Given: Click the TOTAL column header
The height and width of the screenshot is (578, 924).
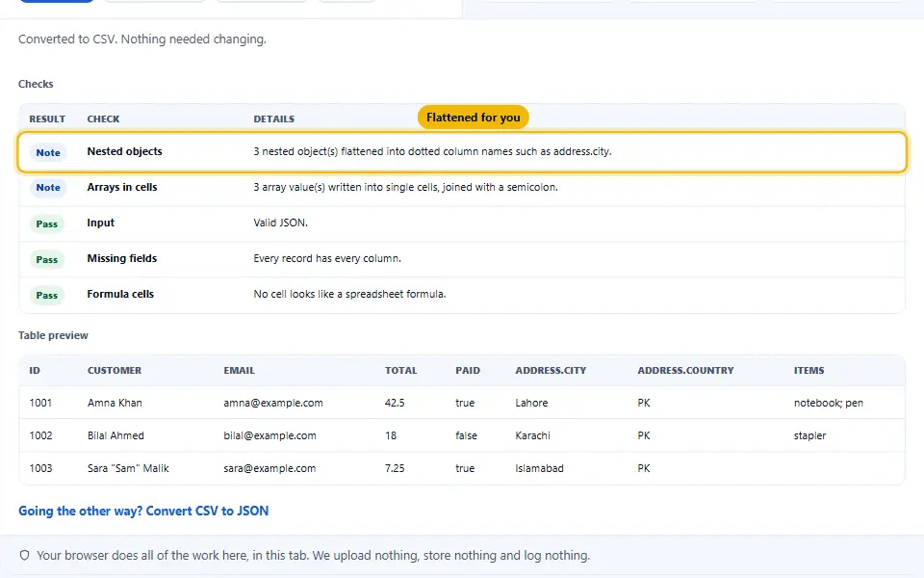Looking at the screenshot, I should coord(400,370).
